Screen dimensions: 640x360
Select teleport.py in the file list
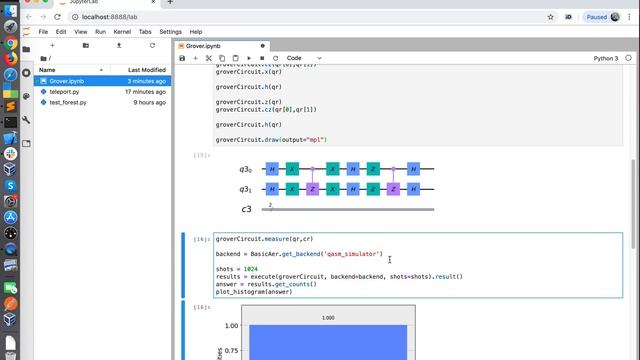(x=102, y=92)
